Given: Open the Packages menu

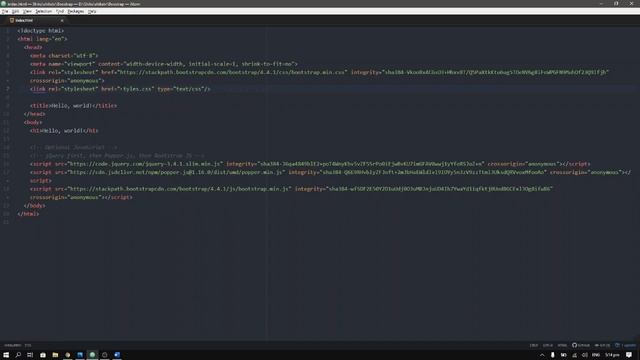Looking at the screenshot, I should pos(76,11).
